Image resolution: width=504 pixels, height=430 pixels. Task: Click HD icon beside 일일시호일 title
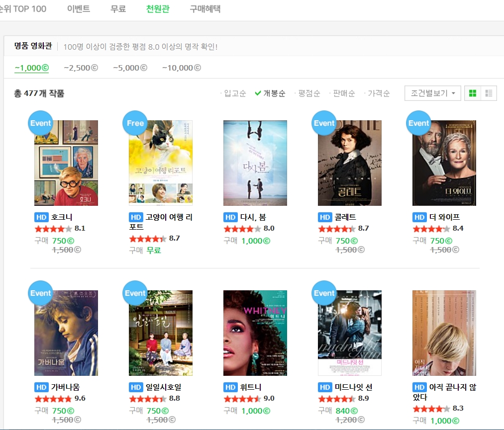click(x=136, y=387)
